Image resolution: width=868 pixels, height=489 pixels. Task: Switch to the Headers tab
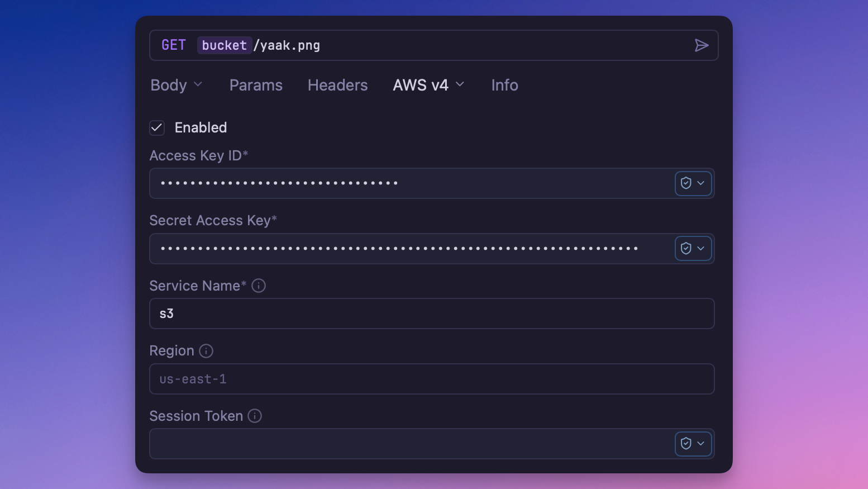(x=337, y=85)
